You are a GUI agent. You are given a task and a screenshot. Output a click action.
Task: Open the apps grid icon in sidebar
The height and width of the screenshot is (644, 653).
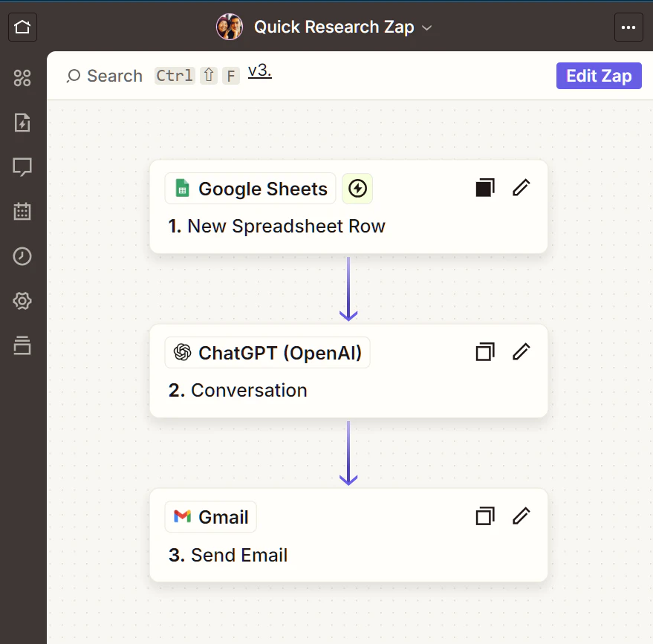(22, 78)
